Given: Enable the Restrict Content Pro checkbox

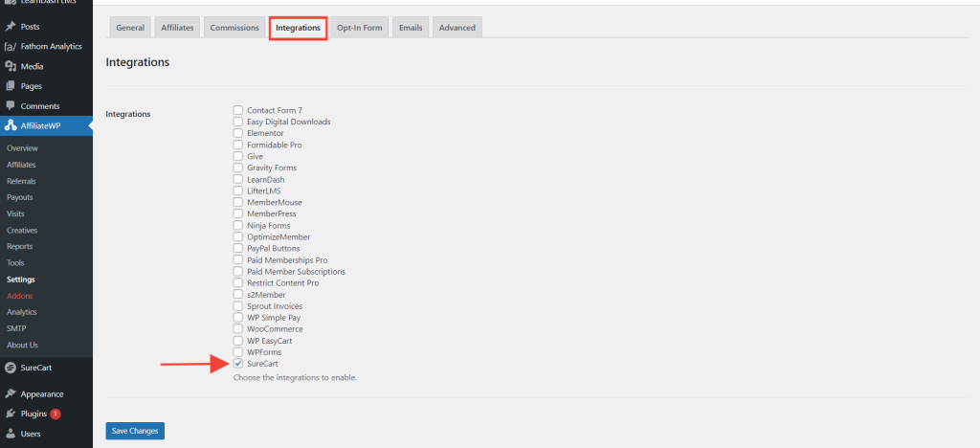Looking at the screenshot, I should pyautogui.click(x=238, y=283).
